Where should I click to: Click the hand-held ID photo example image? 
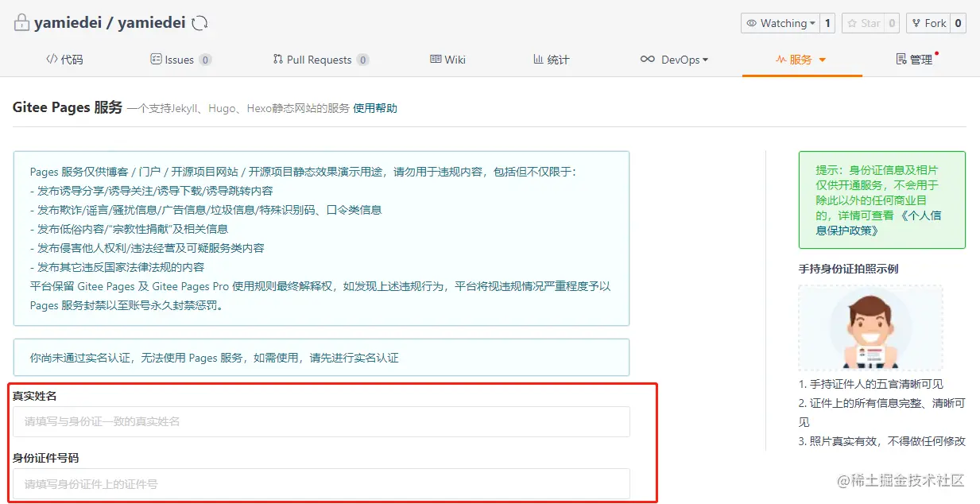tap(870, 328)
